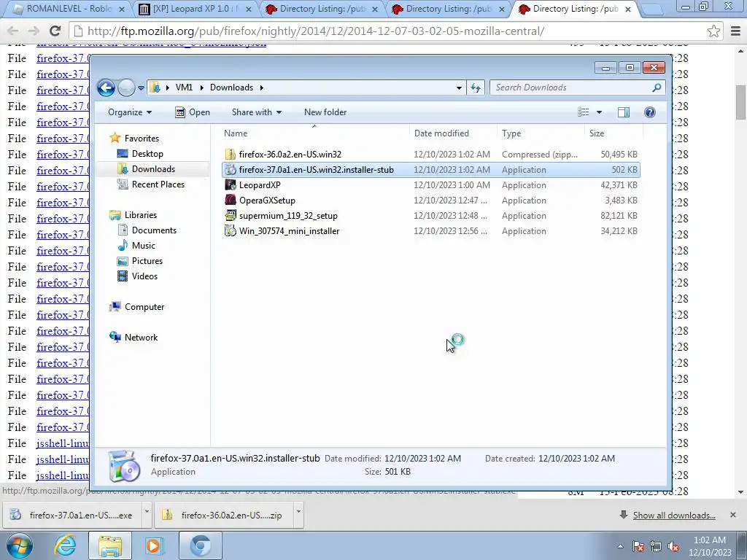This screenshot has width=747, height=560.
Task: Open Videos library in navigation pane
Action: [144, 276]
